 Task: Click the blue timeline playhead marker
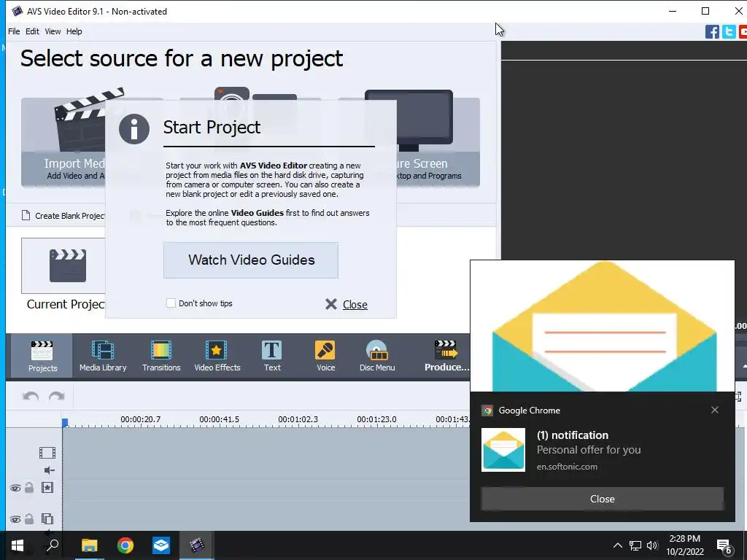pyautogui.click(x=65, y=422)
